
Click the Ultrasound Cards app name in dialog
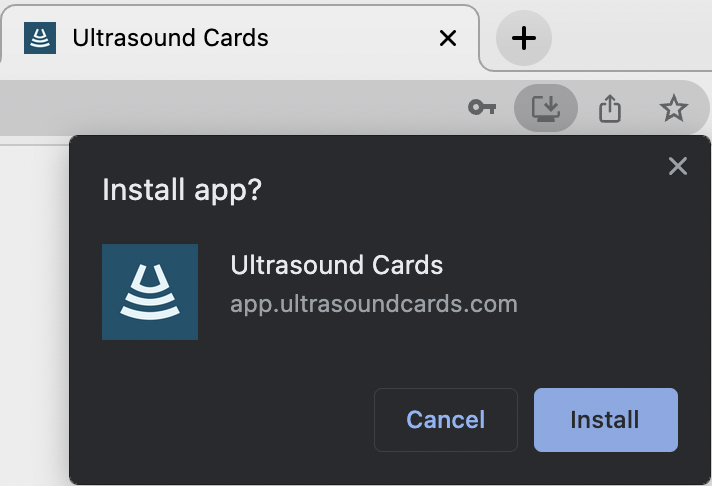click(336, 265)
